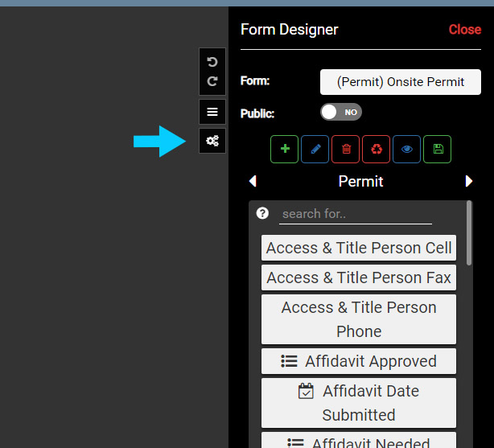Click the blue eye preview icon

coord(406,149)
